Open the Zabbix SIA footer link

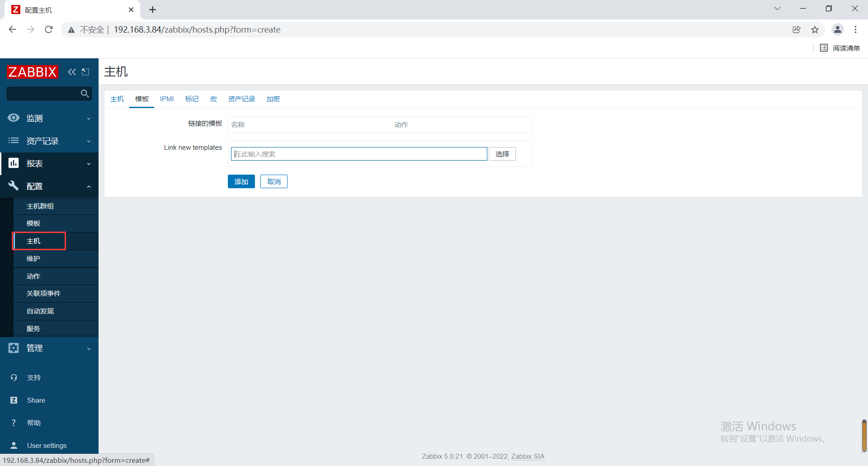(528, 456)
